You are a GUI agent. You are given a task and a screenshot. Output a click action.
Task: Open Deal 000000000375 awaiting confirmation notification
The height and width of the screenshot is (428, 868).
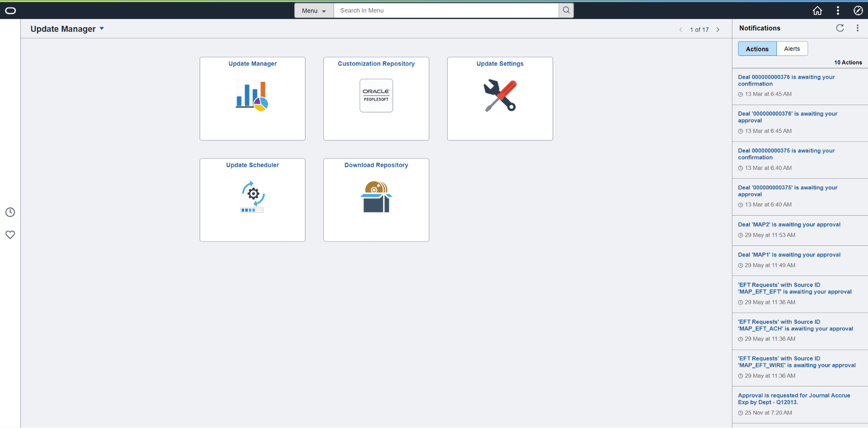[786, 154]
